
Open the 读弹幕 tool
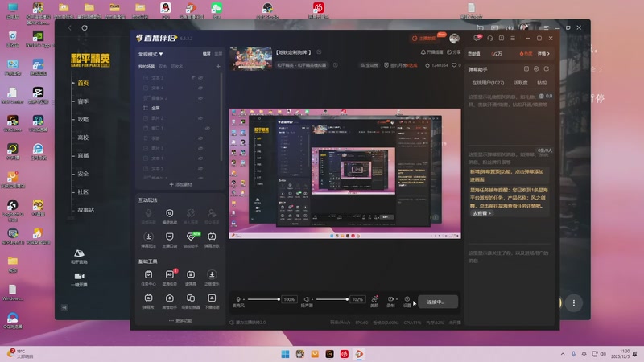(x=191, y=277)
